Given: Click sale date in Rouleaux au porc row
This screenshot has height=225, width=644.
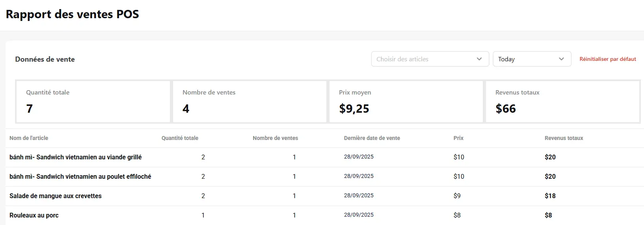Looking at the screenshot, I should [359, 215].
